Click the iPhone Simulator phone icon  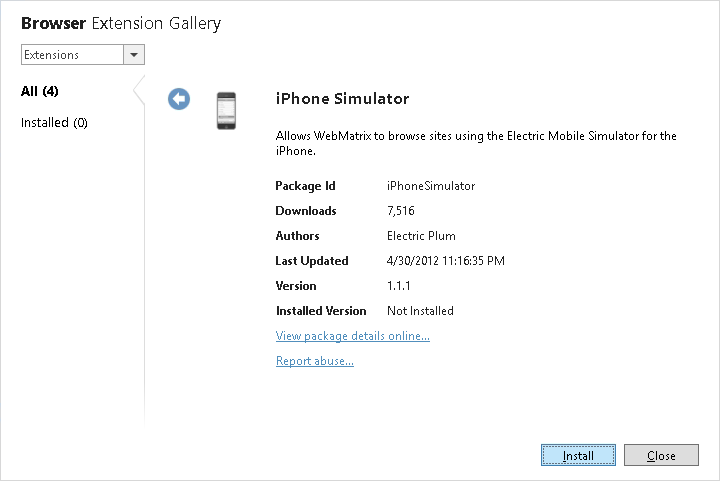coord(227,110)
